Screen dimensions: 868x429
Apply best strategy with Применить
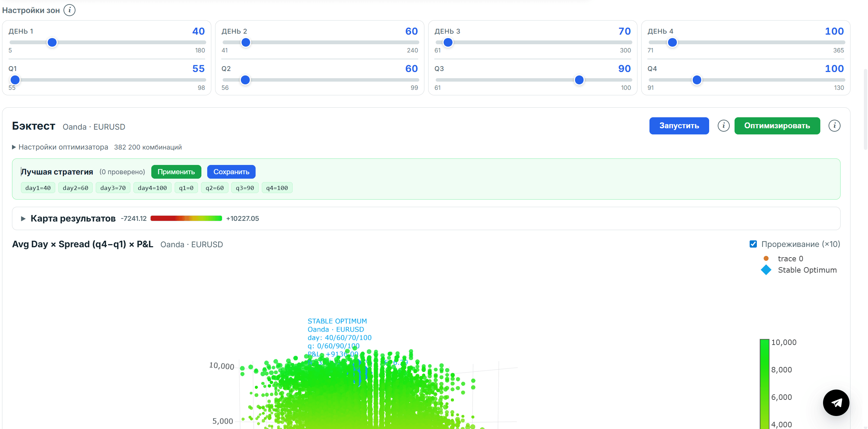176,172
